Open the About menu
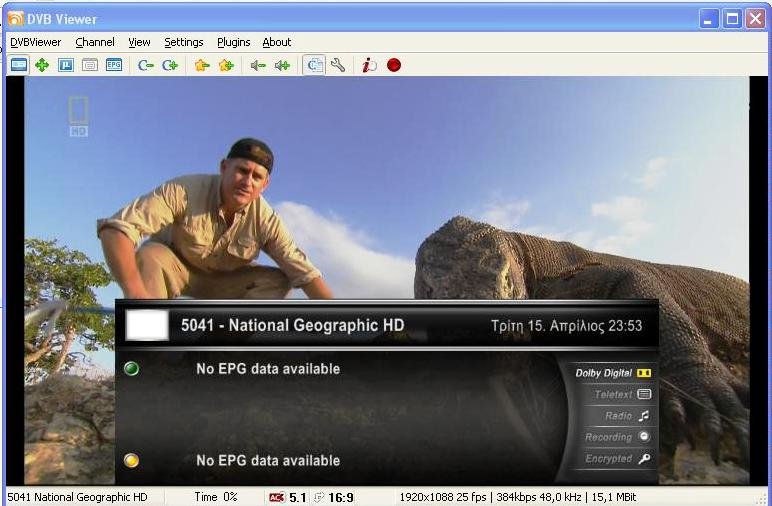772x506 pixels. pyautogui.click(x=276, y=42)
